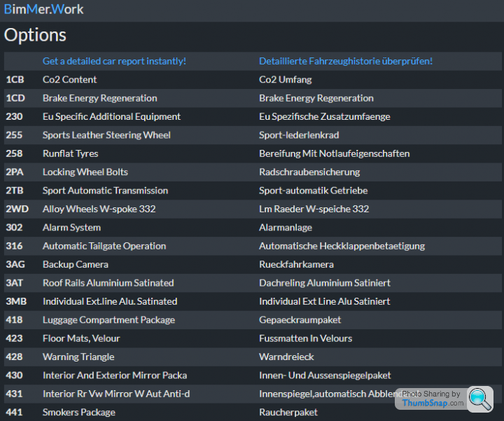This screenshot has height=421, width=504.
Task: Select option code 1CB
Action: tap(15, 79)
